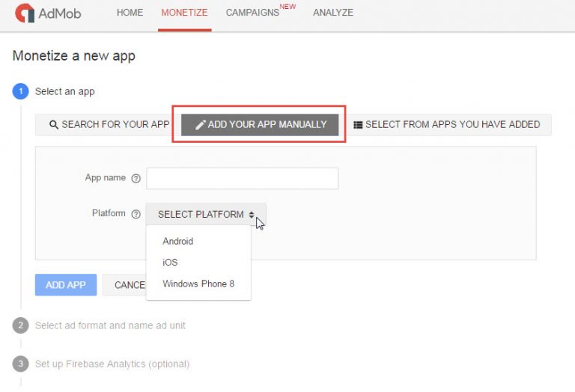
Task: Click the Platform help icon
Action: coord(136,214)
